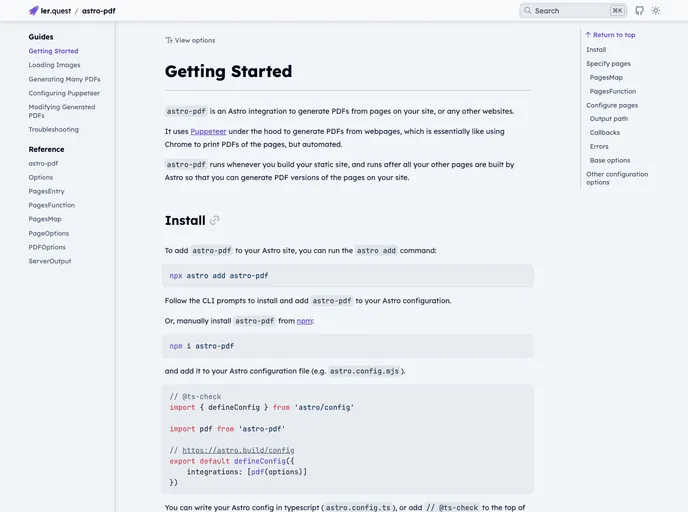Jump to Specify pages section
The width and height of the screenshot is (688, 512).
608,64
